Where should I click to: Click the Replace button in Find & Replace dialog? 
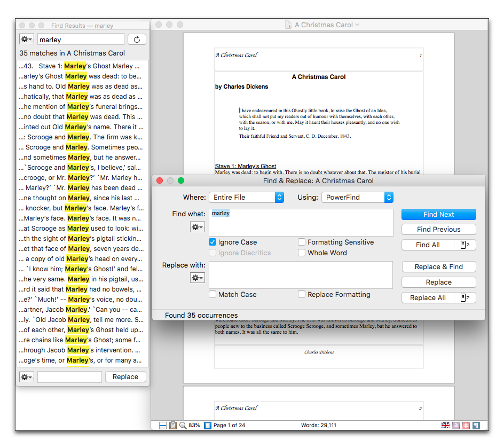coord(439,282)
